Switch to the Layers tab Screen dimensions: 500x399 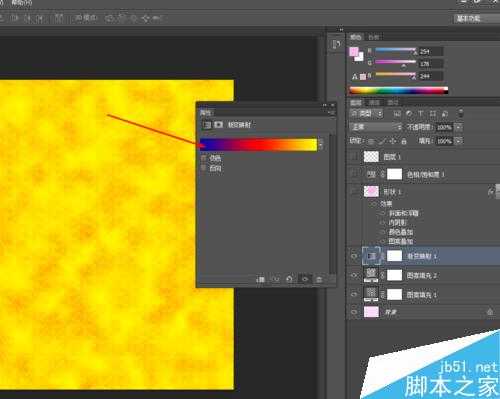[x=356, y=102]
